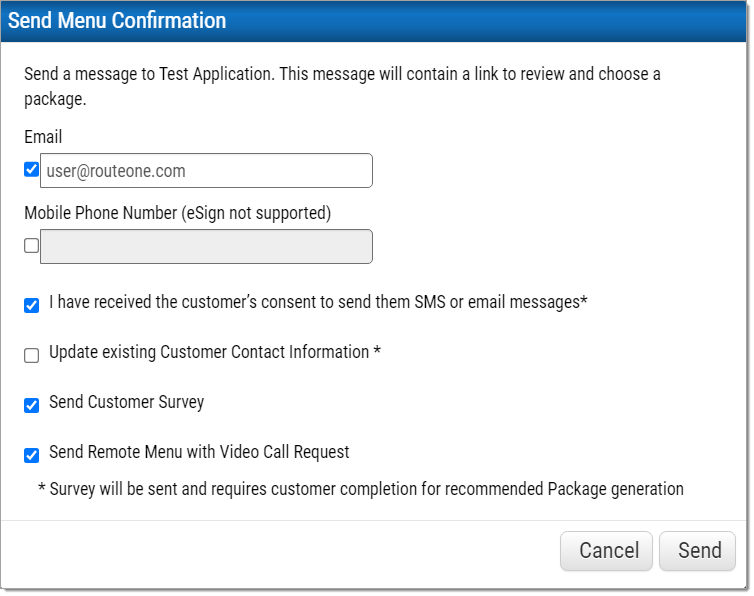Screen dimensions: 754x596
Task: Click the Email field label
Action: 43,137
